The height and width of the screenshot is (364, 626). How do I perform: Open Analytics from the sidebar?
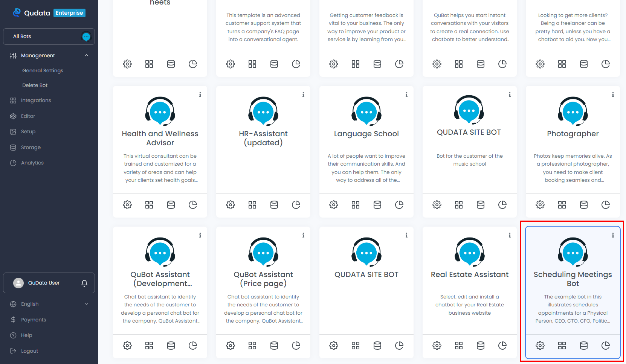pyautogui.click(x=32, y=163)
